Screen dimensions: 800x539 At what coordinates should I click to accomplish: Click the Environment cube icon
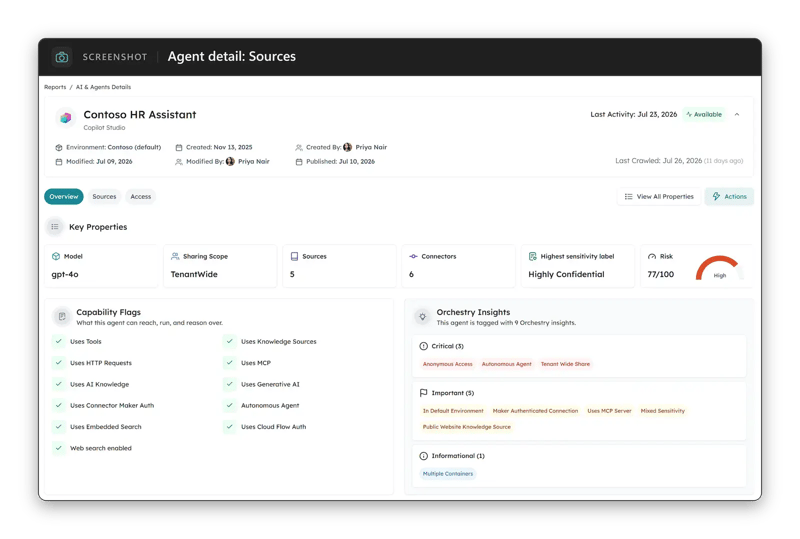pyautogui.click(x=59, y=148)
